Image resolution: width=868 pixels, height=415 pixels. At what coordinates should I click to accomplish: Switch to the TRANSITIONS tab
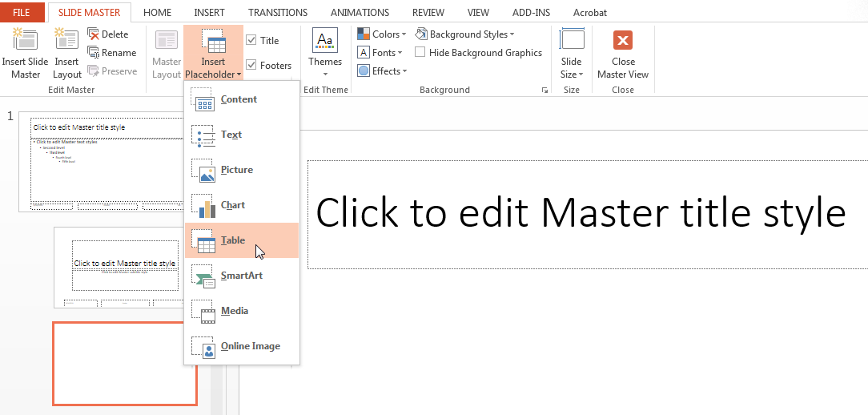[277, 13]
